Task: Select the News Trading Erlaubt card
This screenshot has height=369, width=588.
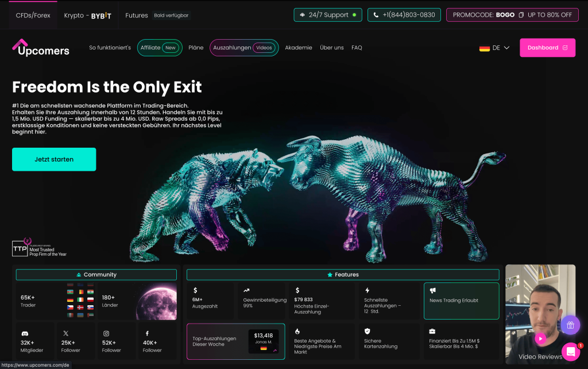Action: coord(461,301)
